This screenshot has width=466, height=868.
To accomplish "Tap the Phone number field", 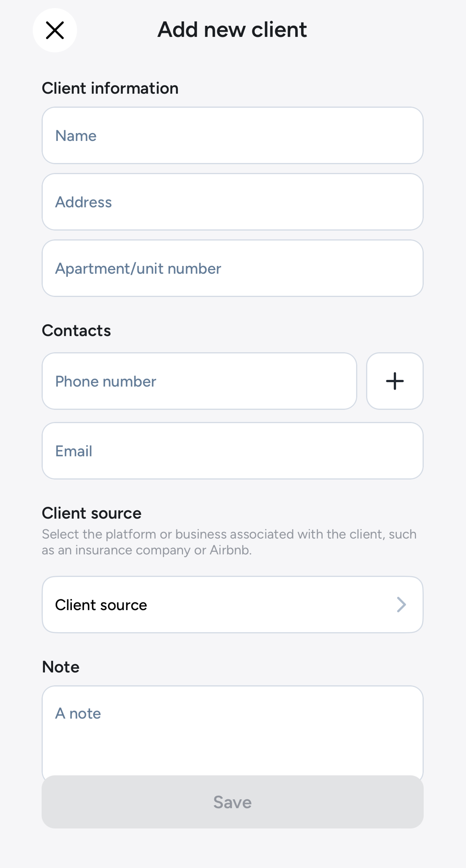I will click(x=199, y=381).
